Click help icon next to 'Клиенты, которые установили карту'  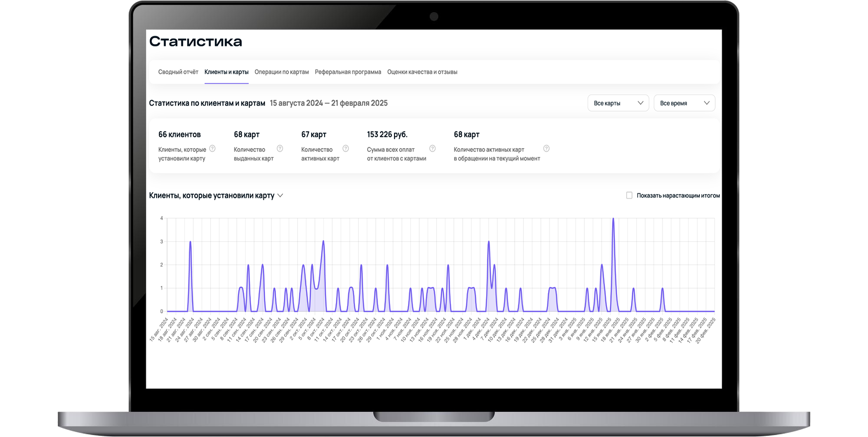[x=212, y=149]
